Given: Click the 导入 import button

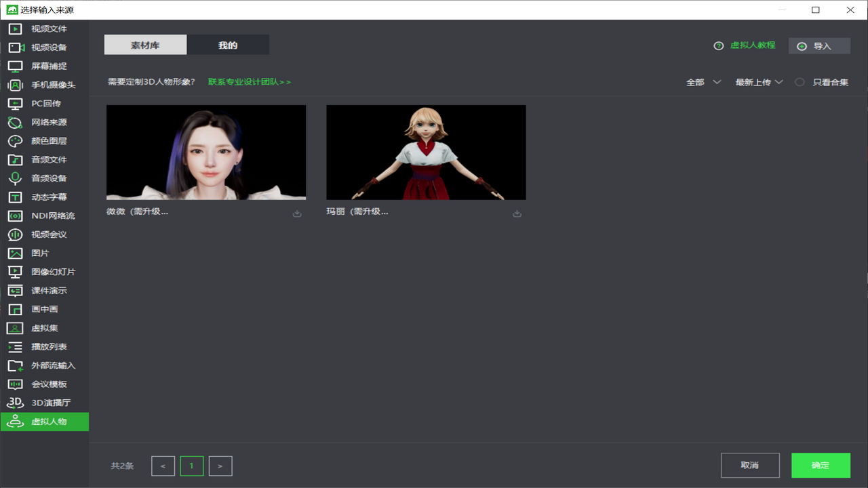Looking at the screenshot, I should click(x=819, y=46).
